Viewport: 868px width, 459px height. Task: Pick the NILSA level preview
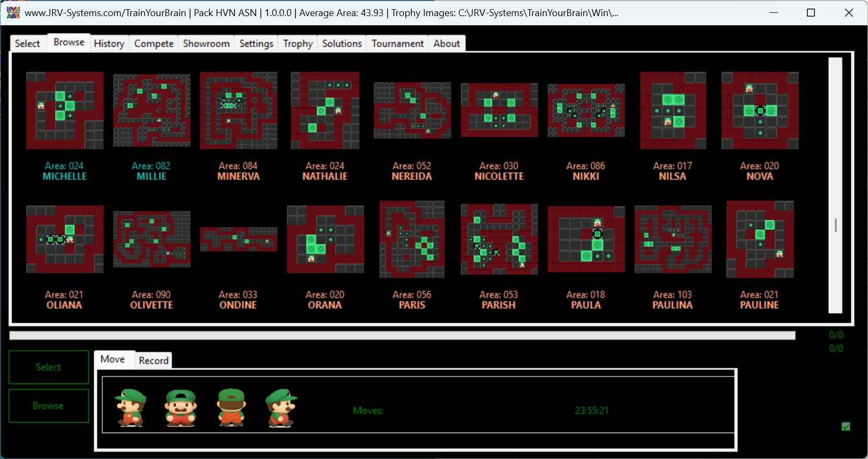click(673, 110)
